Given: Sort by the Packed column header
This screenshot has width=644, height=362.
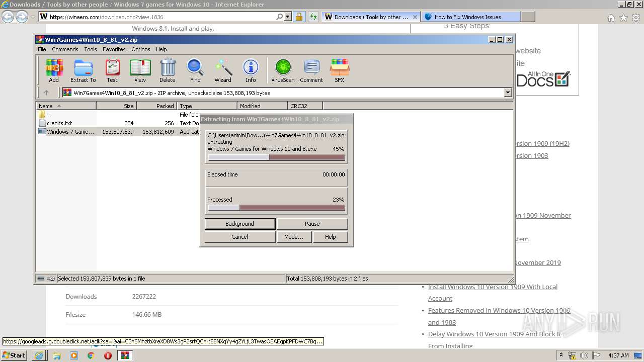Looking at the screenshot, I should [156, 106].
